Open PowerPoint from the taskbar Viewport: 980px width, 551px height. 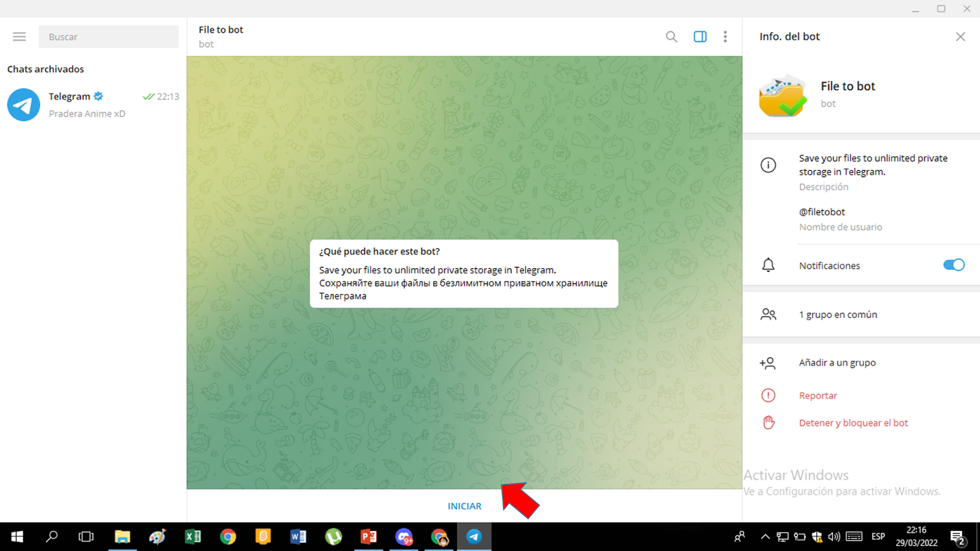pos(369,537)
